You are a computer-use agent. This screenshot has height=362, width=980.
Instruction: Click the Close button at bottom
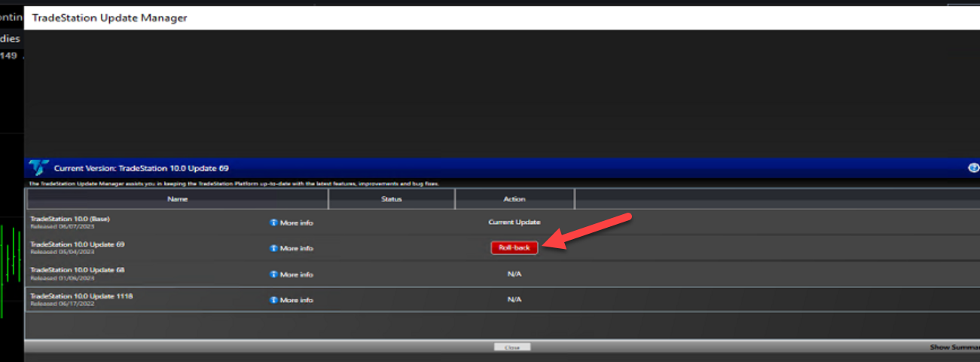(512, 347)
